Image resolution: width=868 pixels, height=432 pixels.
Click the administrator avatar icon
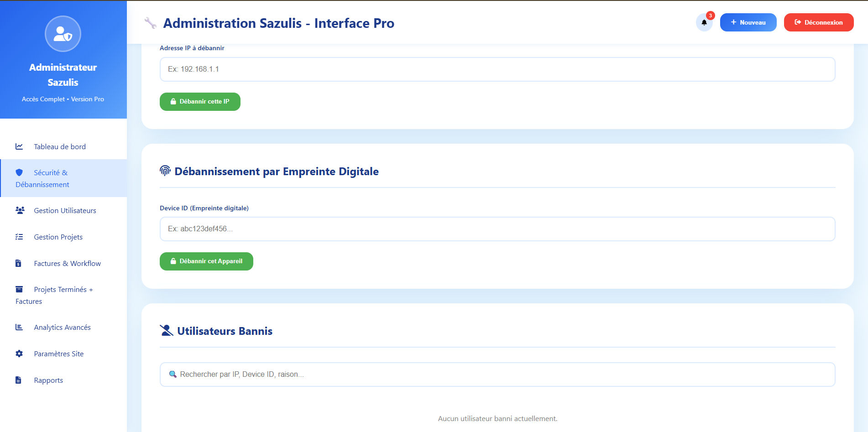63,34
